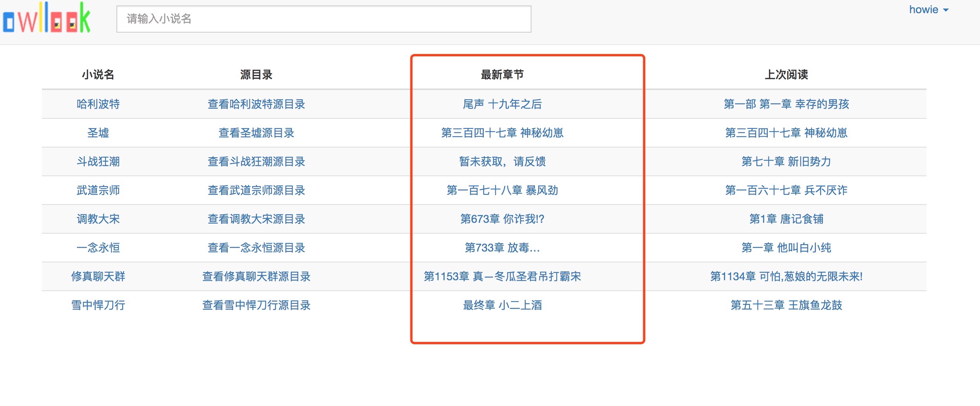
Task: Open the novel 斗战狂潮
Action: 98,161
